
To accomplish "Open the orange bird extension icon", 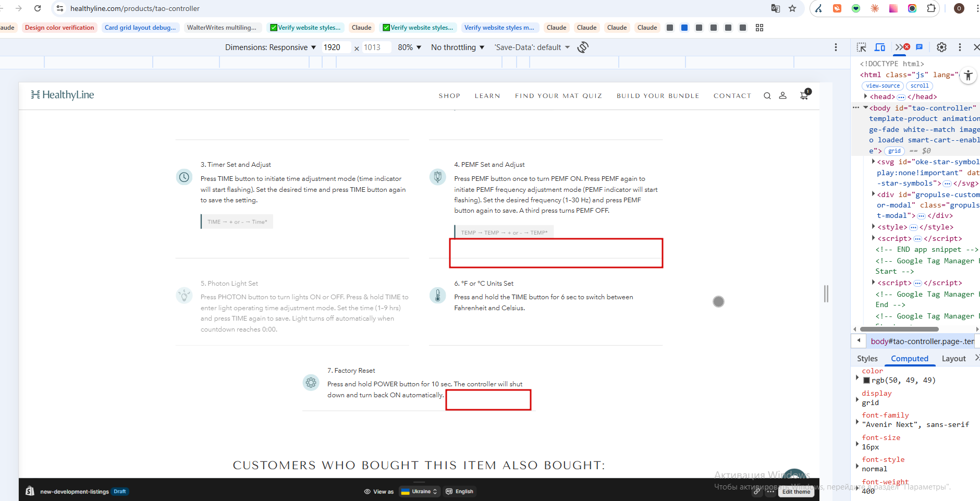I will (837, 8).
